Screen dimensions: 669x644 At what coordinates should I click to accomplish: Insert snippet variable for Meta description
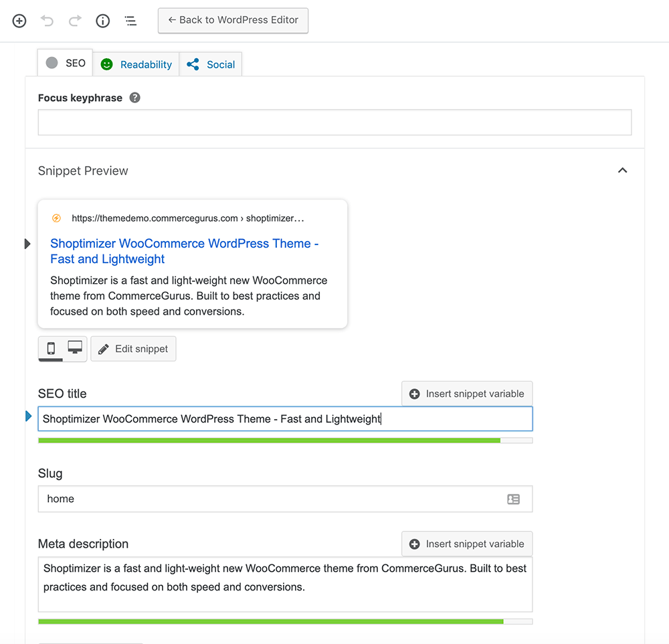point(467,544)
